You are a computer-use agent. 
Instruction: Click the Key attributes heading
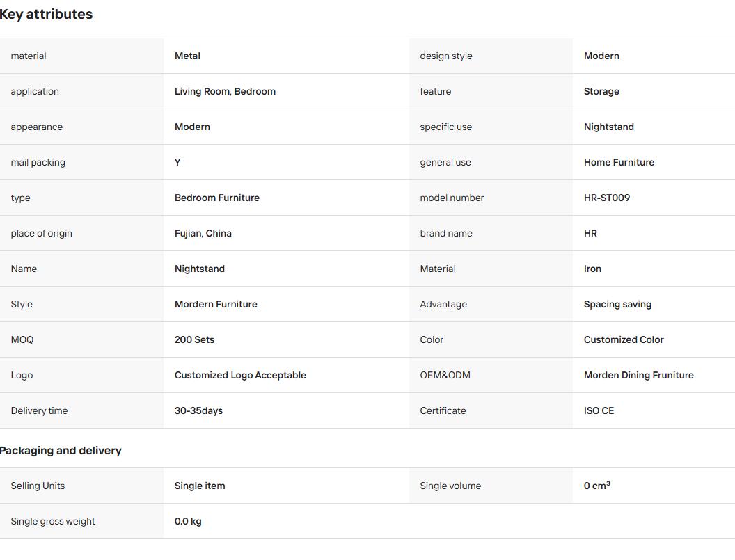click(45, 14)
